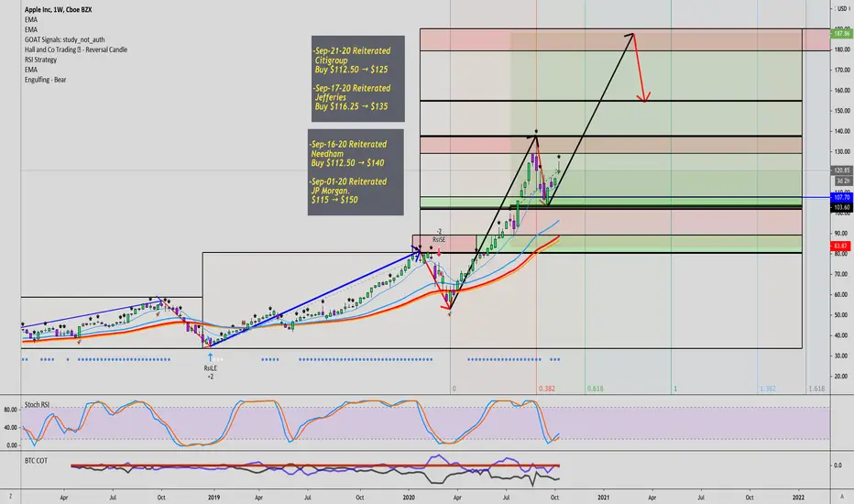Toggle the A auto-scale button
Image resolution: width=854 pixels, height=504 pixels.
(842, 497)
